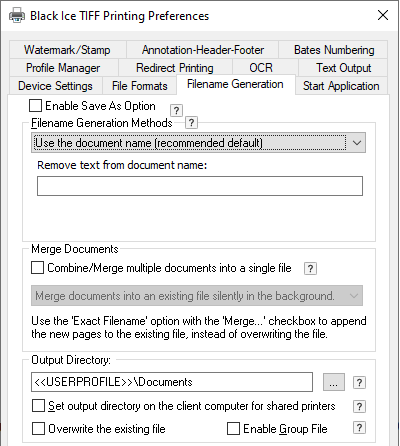Viewport: 400px width, 446px height.
Task: Check Combine/Merge multiple documents into single file
Action: coord(37,268)
